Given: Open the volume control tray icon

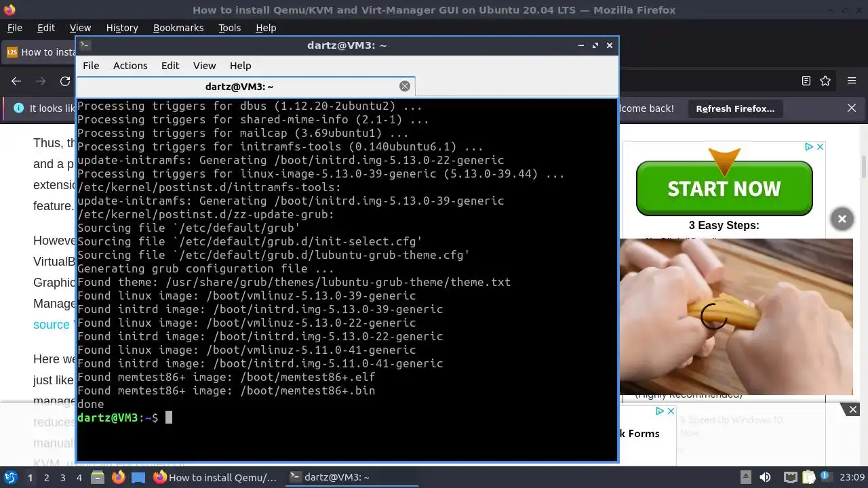Looking at the screenshot, I should pos(765,477).
